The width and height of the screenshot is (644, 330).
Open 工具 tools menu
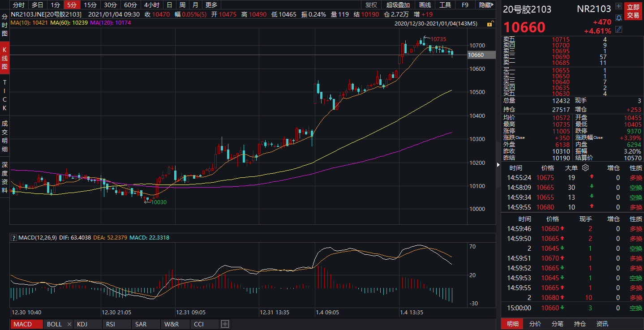445,5
